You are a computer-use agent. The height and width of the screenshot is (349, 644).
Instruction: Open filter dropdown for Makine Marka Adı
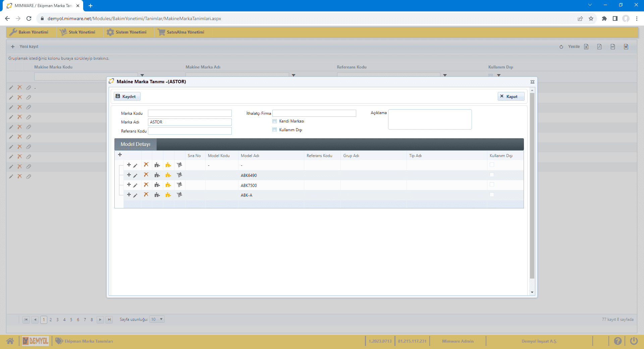tap(293, 76)
